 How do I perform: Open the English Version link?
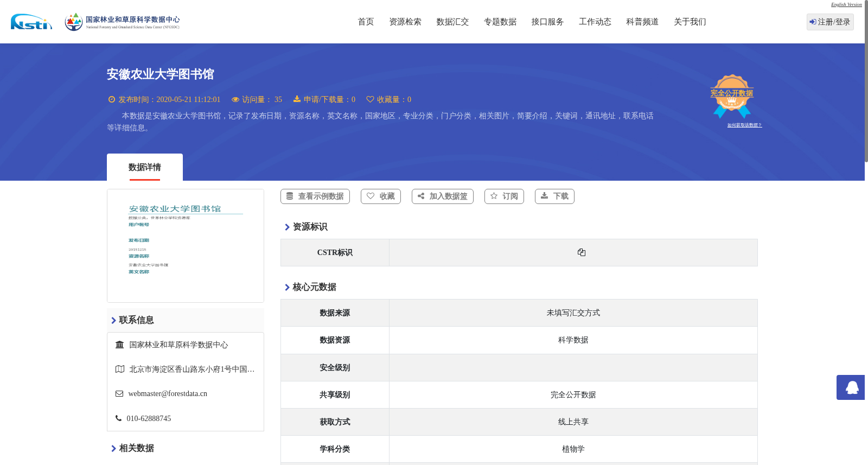846,4
